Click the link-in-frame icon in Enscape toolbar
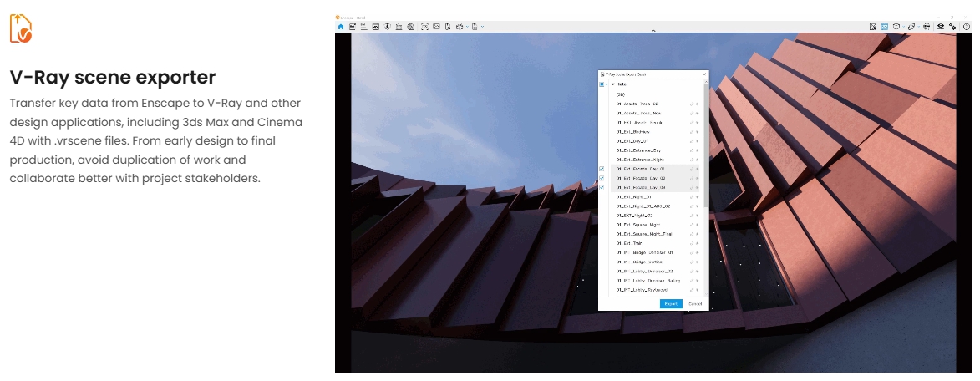 click(376, 27)
